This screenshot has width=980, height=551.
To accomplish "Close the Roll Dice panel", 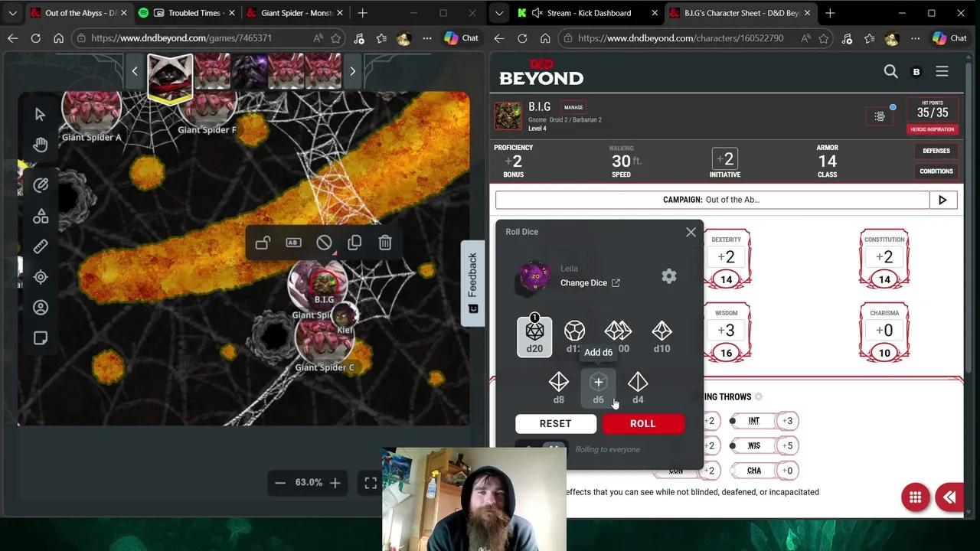I will coord(691,232).
